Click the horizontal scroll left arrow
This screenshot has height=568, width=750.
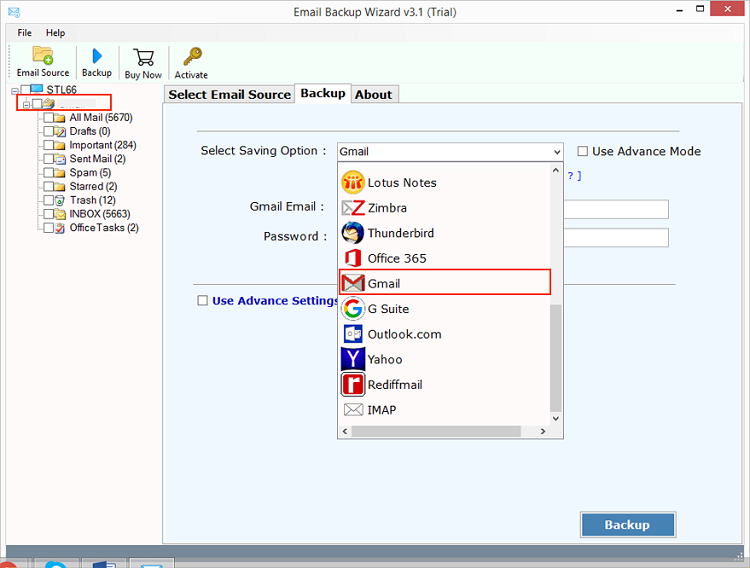click(x=345, y=431)
